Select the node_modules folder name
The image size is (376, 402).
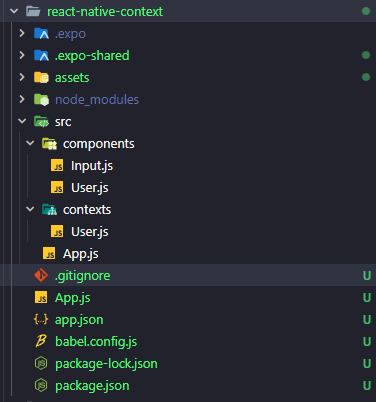(x=97, y=100)
